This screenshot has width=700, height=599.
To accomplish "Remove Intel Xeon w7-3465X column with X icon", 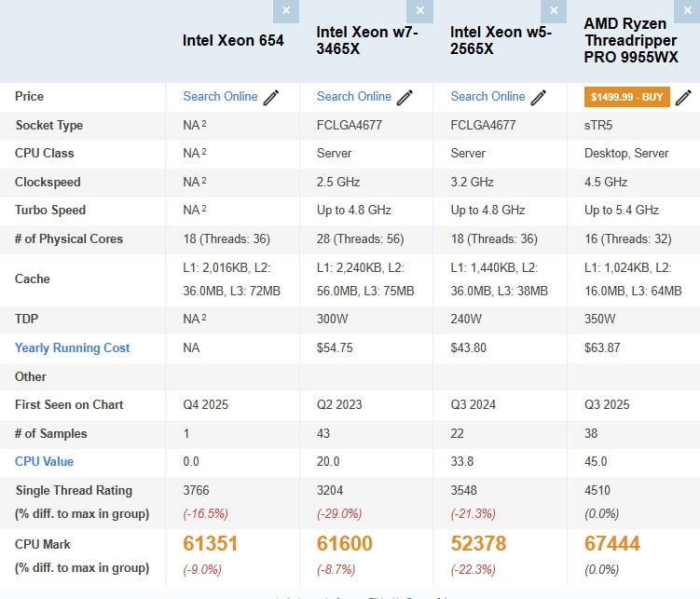I will pos(419,10).
